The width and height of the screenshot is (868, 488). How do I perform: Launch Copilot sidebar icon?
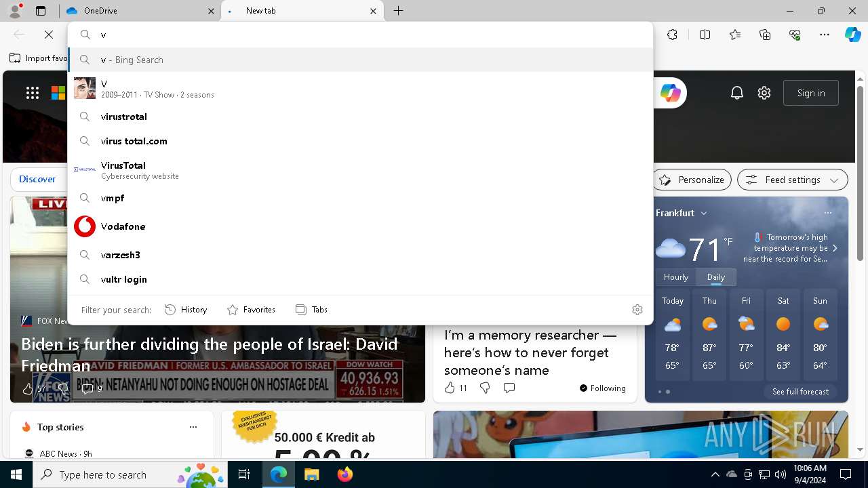click(852, 35)
